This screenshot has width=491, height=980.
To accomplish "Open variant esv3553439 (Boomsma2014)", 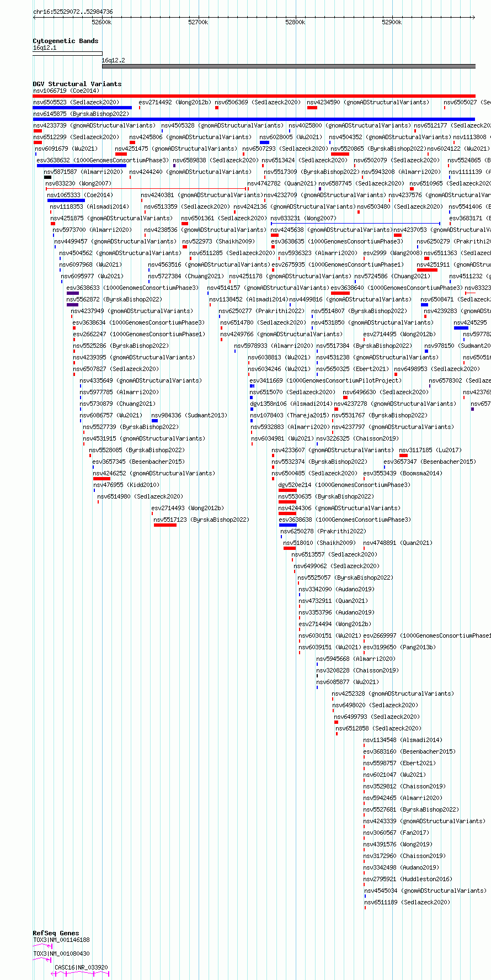I will click(403, 473).
